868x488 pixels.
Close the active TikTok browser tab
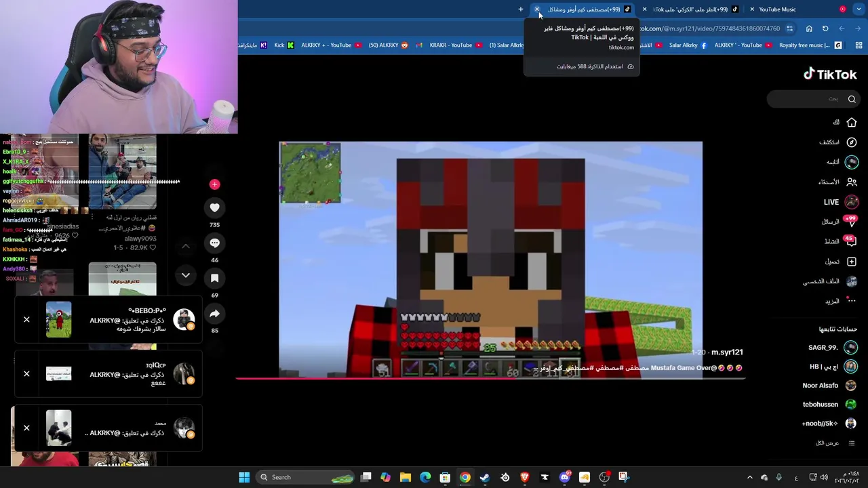click(x=536, y=9)
